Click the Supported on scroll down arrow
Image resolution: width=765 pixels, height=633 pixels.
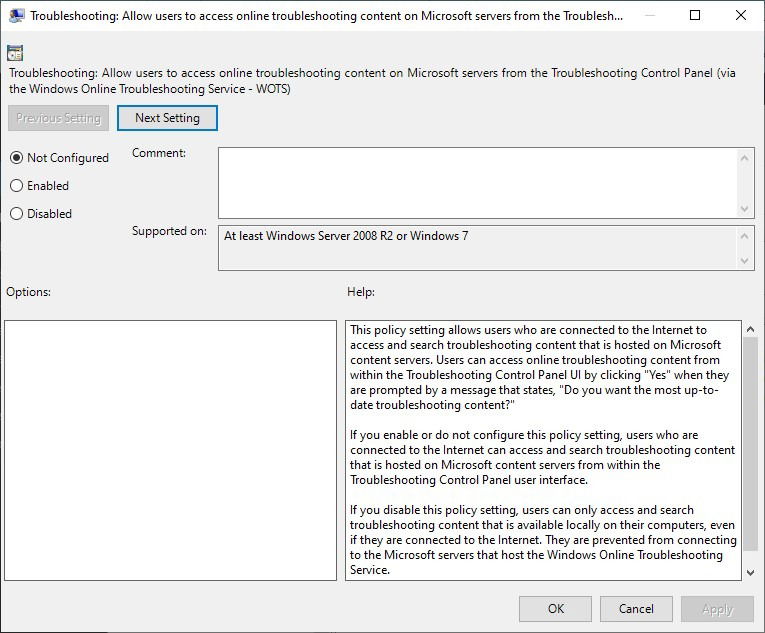[744, 261]
